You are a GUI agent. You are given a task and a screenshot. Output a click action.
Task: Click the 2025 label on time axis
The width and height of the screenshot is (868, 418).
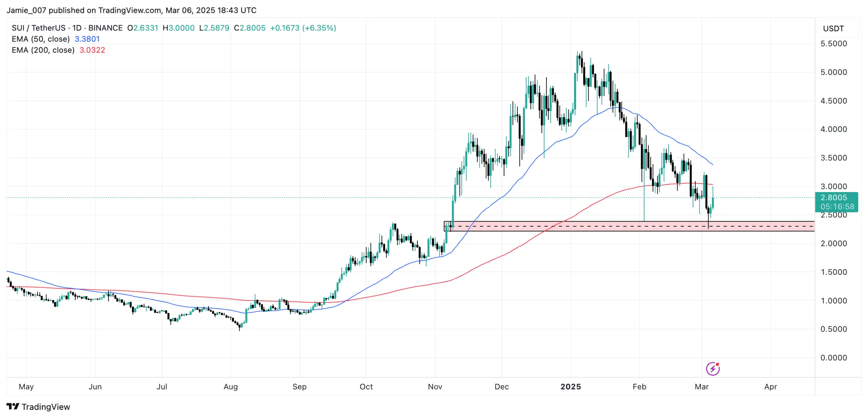(x=570, y=386)
